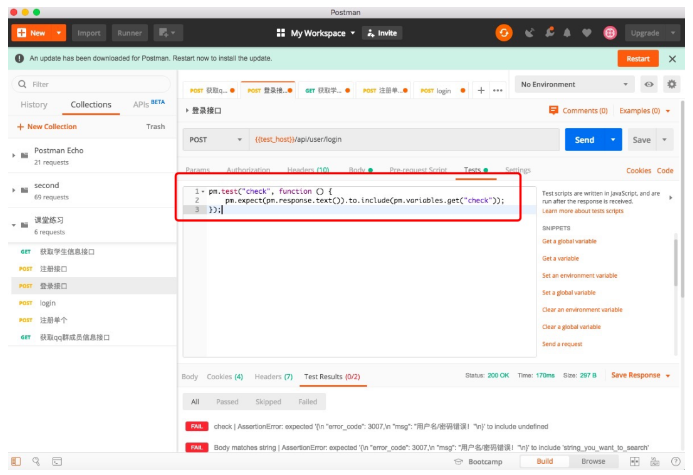
Task: Filter test results by Skipped
Action: pos(268,402)
